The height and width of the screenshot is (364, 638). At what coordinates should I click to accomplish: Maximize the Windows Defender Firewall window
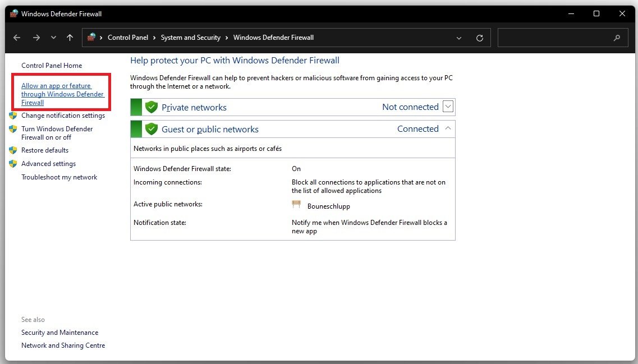tap(596, 13)
